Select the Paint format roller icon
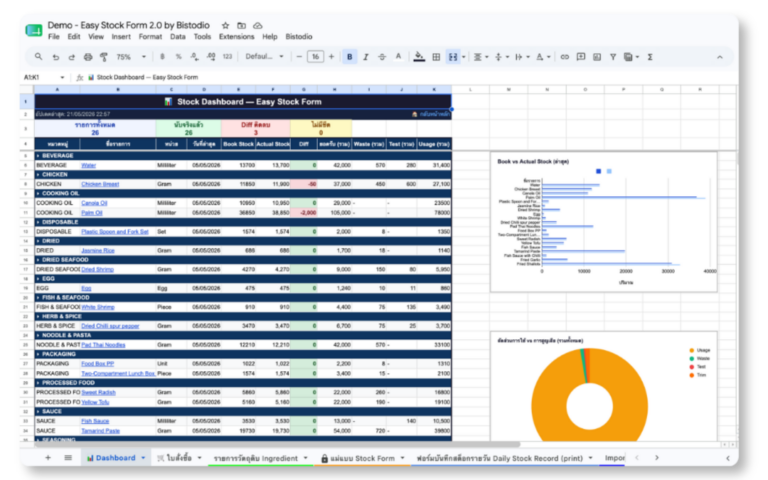Viewport: 768px width, 480px height. (x=104, y=57)
